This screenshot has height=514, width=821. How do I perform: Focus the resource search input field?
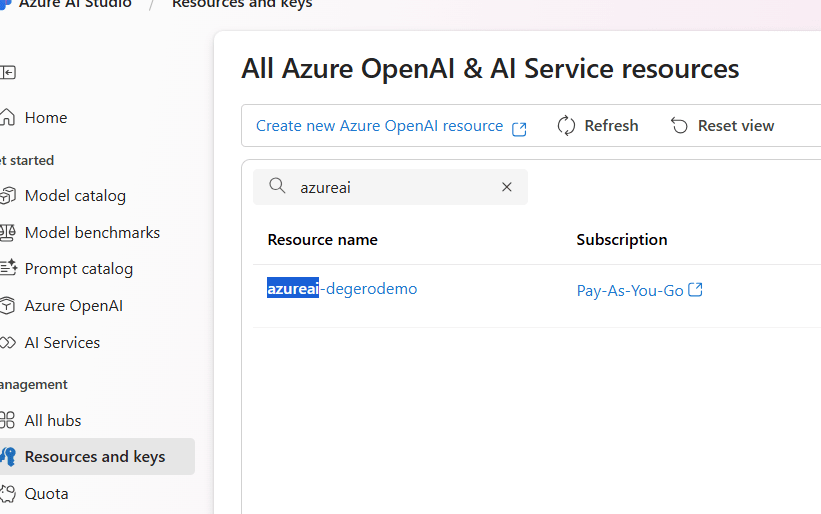(390, 187)
